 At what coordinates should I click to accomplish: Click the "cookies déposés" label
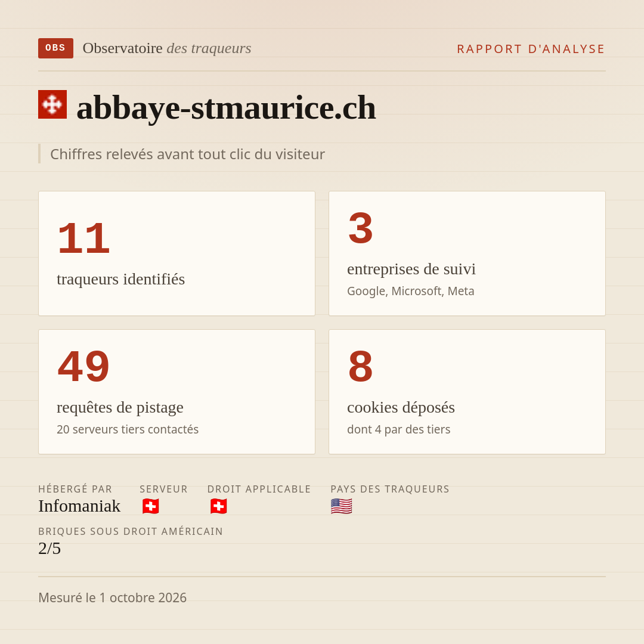tap(401, 407)
